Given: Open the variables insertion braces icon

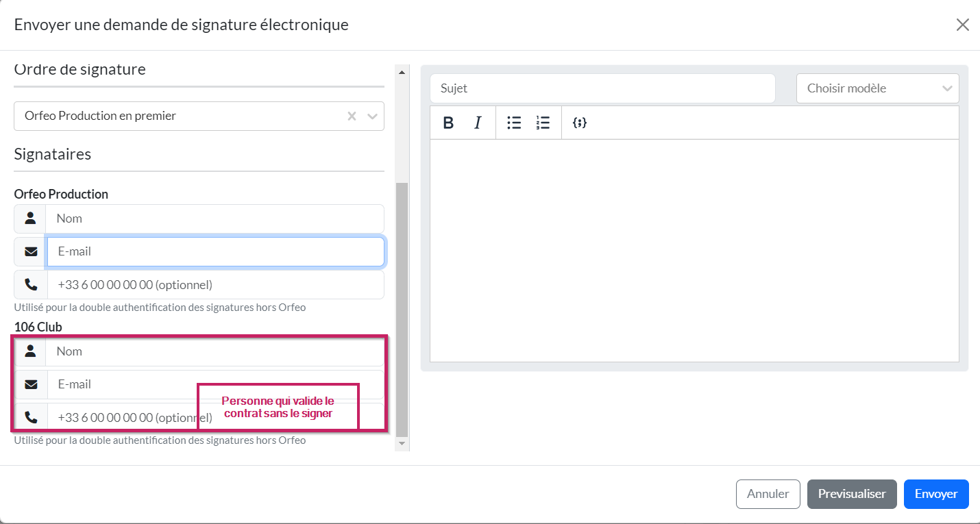Looking at the screenshot, I should [x=580, y=123].
